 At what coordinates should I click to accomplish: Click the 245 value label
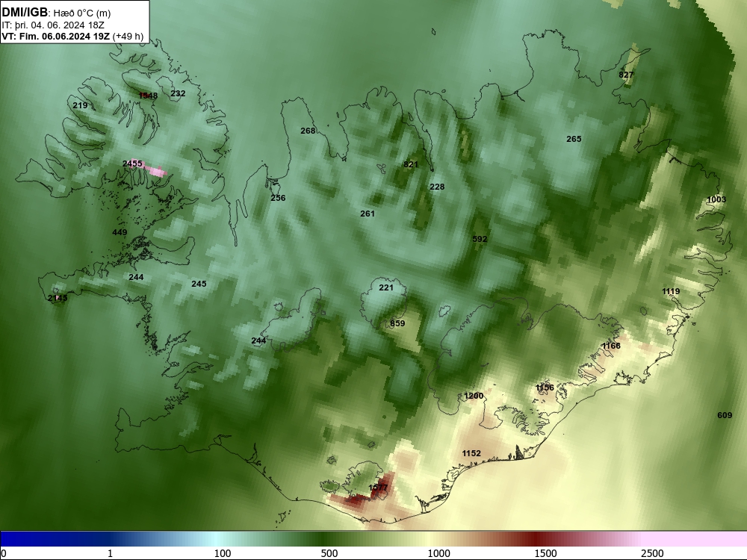[199, 284]
